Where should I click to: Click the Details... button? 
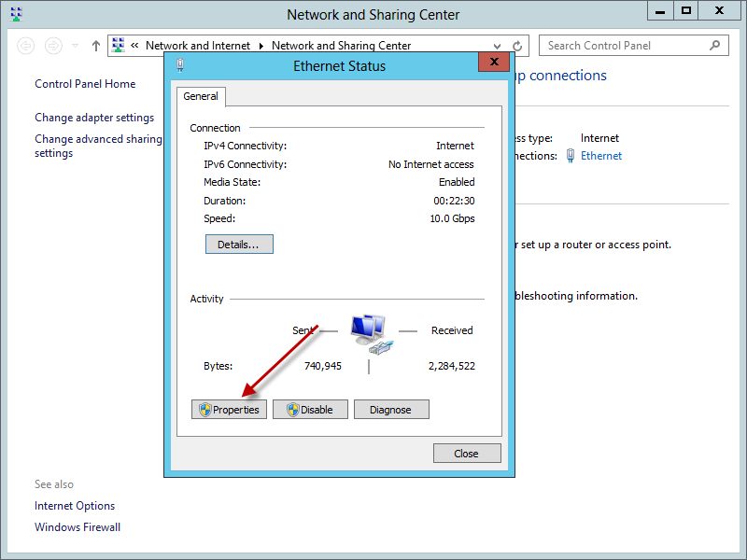239,245
